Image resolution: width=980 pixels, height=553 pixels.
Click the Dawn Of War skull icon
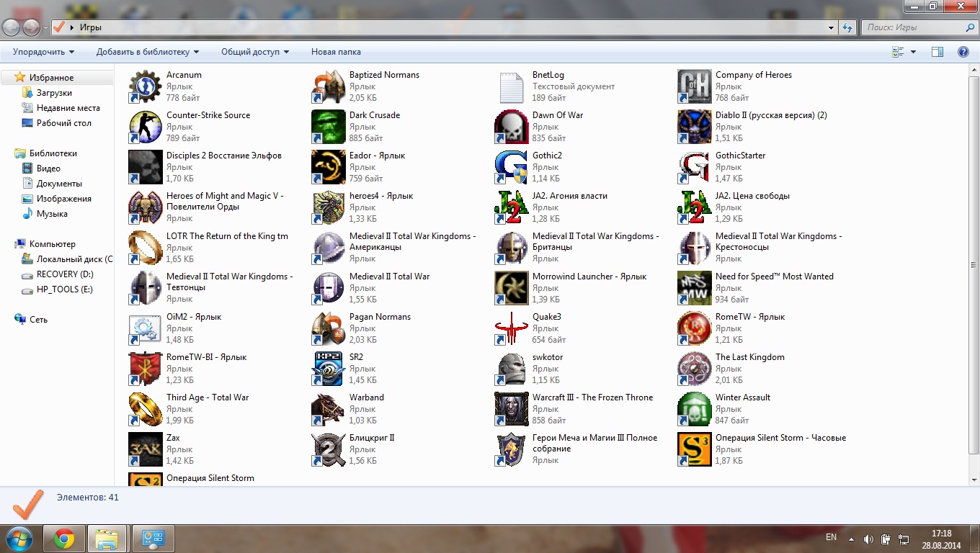[x=512, y=127]
